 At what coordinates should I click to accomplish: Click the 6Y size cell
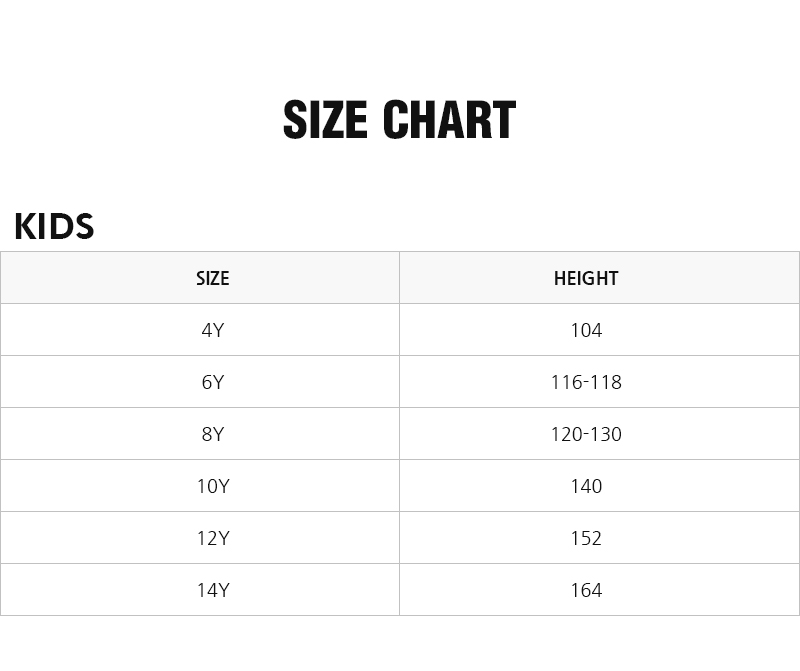coord(212,382)
